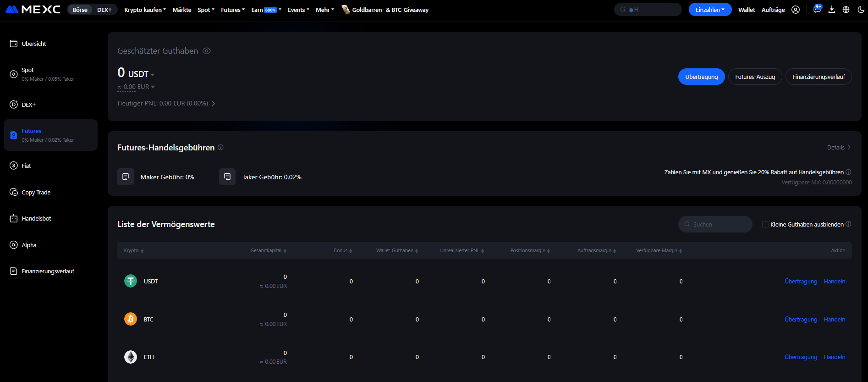Sort table by Wallet-Guthaben column
Image resolution: width=868 pixels, height=382 pixels.
pyautogui.click(x=397, y=250)
